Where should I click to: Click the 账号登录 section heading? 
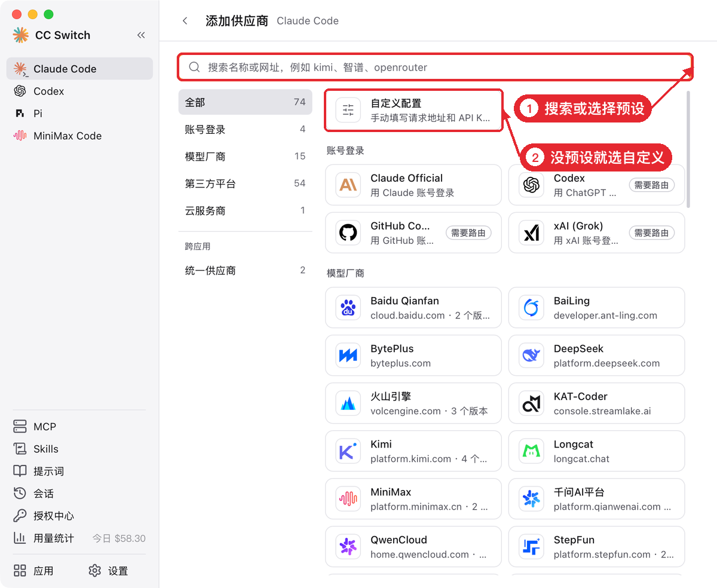click(345, 151)
